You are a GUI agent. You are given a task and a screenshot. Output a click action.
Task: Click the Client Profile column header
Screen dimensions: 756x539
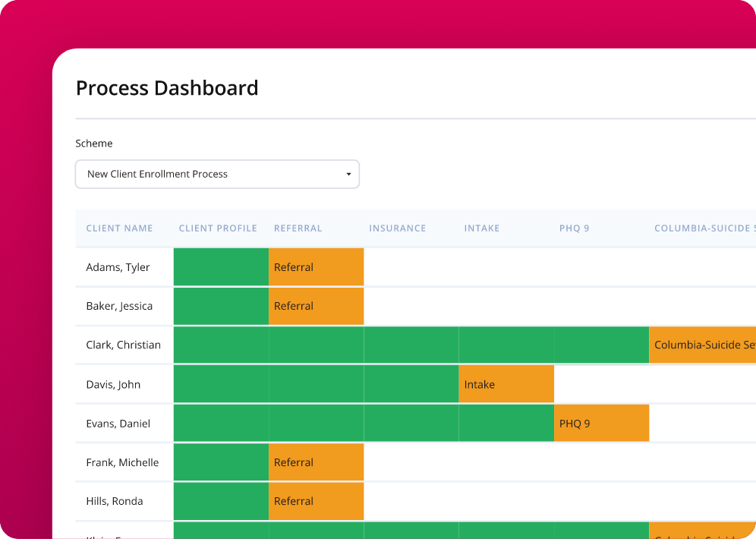click(x=218, y=229)
